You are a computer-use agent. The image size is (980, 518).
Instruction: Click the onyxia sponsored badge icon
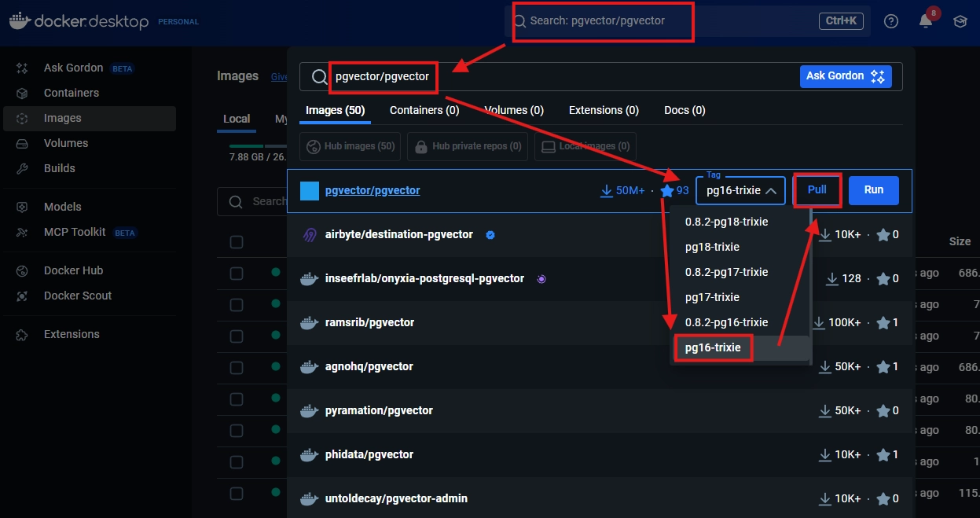pos(541,278)
